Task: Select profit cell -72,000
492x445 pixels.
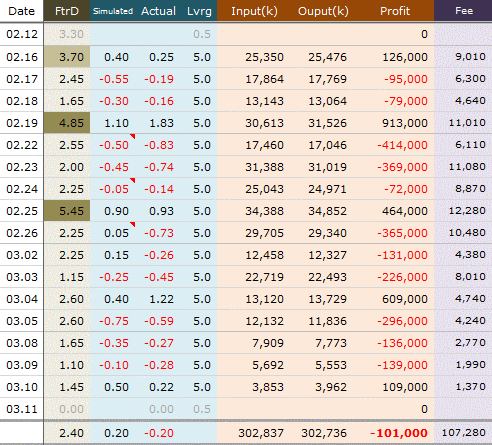Action: tap(406, 189)
